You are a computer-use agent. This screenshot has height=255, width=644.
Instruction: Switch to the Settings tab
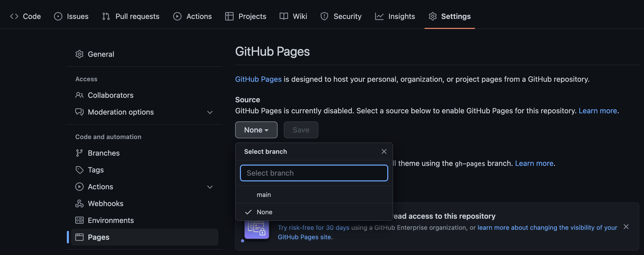(x=455, y=16)
